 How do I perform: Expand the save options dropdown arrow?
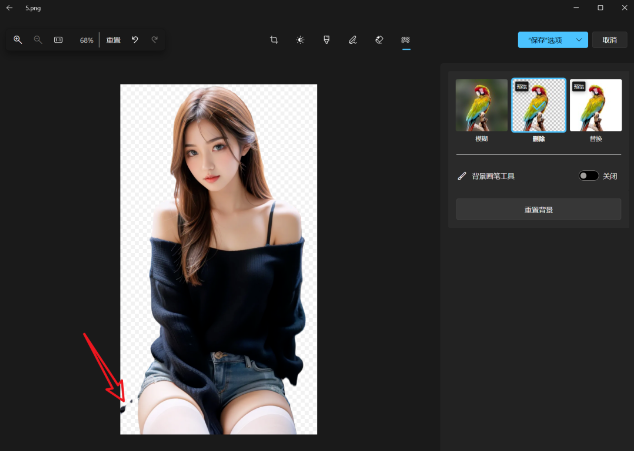tap(579, 40)
